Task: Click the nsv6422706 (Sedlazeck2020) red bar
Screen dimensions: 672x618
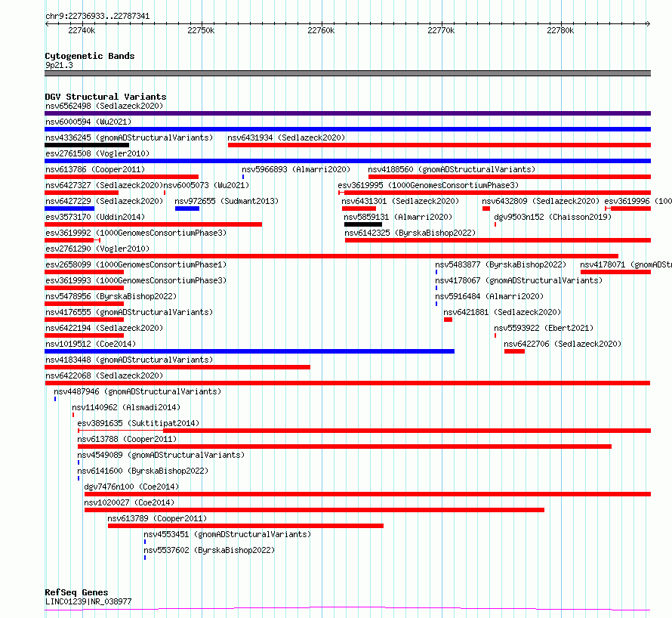Action: tap(515, 351)
